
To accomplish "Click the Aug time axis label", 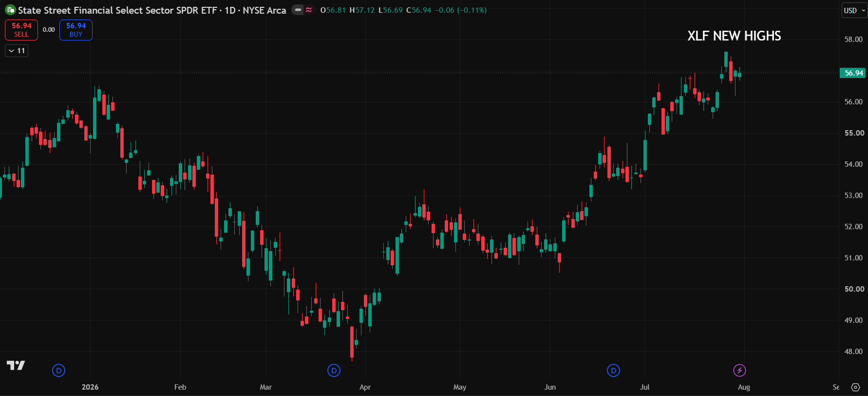I will [x=744, y=387].
